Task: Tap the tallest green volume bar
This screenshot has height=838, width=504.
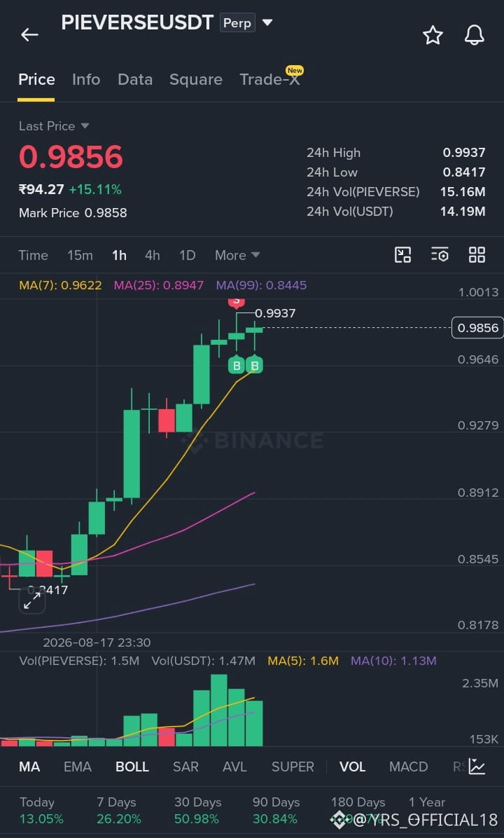Action: (x=219, y=710)
